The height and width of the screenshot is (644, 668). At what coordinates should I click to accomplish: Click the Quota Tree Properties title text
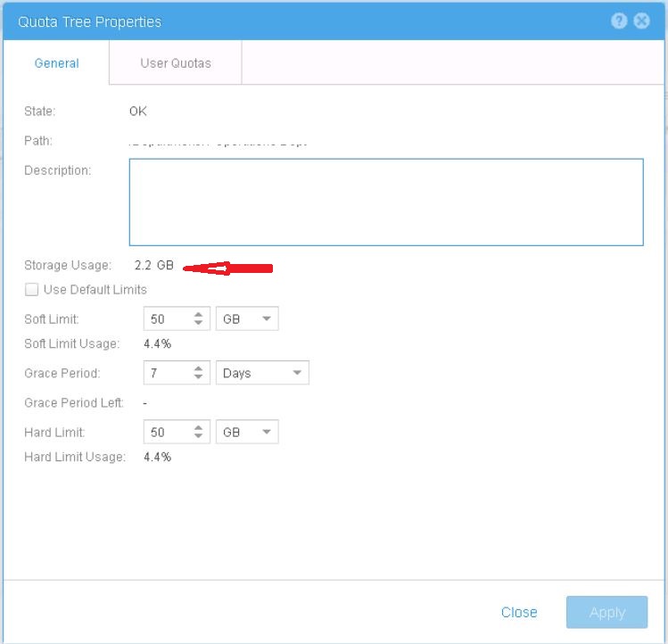point(89,21)
